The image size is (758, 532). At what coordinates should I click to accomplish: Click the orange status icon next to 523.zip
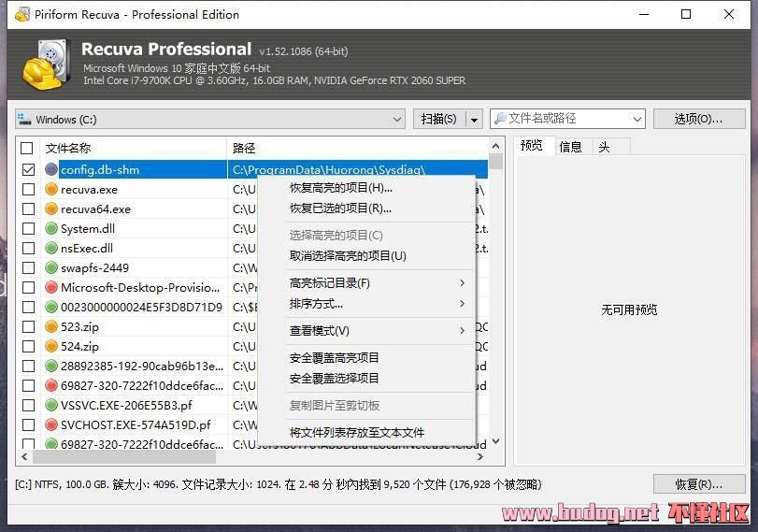tap(51, 327)
